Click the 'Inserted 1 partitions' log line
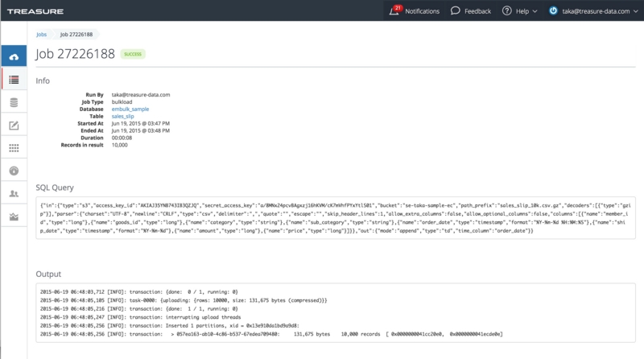This screenshot has width=644, height=359. click(x=170, y=326)
